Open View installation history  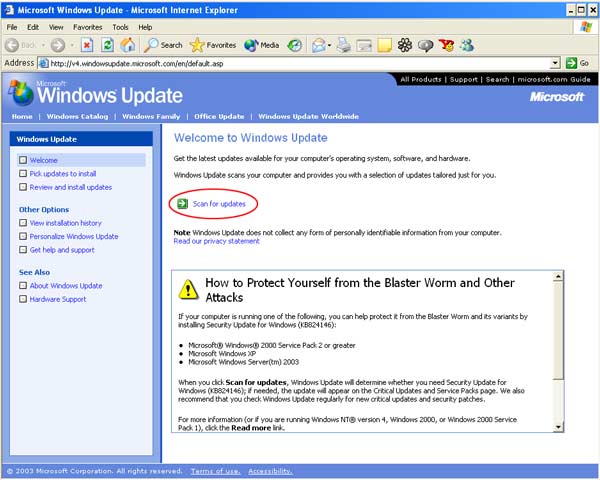pyautogui.click(x=65, y=223)
